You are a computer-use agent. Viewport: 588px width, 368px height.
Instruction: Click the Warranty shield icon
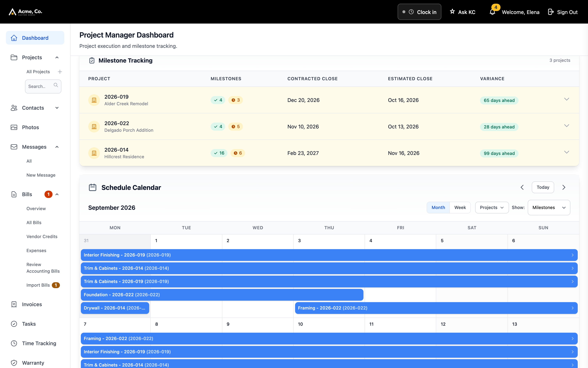click(14, 363)
